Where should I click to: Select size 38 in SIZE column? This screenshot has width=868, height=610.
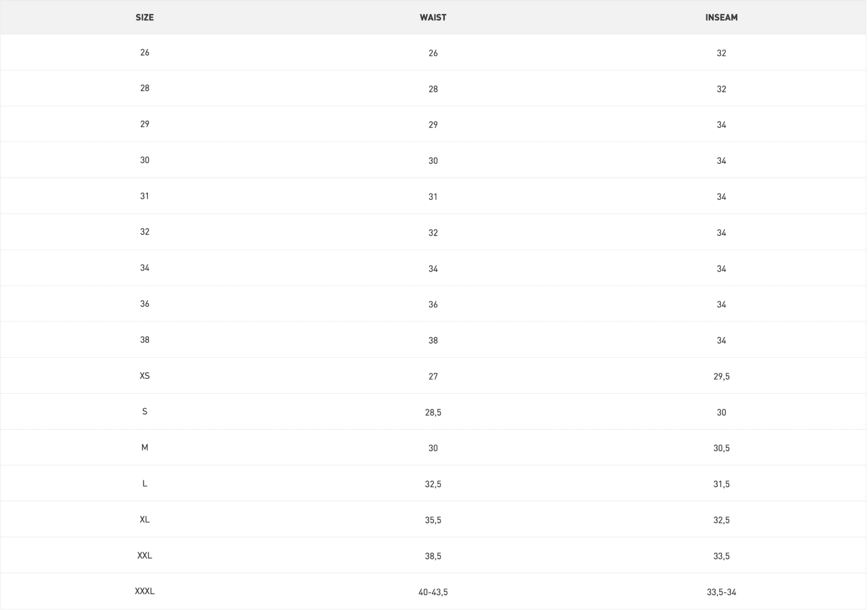coord(144,339)
